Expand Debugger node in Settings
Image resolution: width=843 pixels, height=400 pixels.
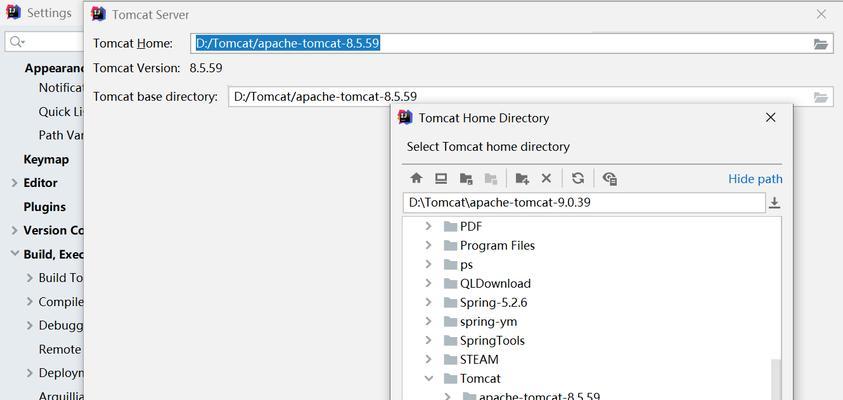30,325
